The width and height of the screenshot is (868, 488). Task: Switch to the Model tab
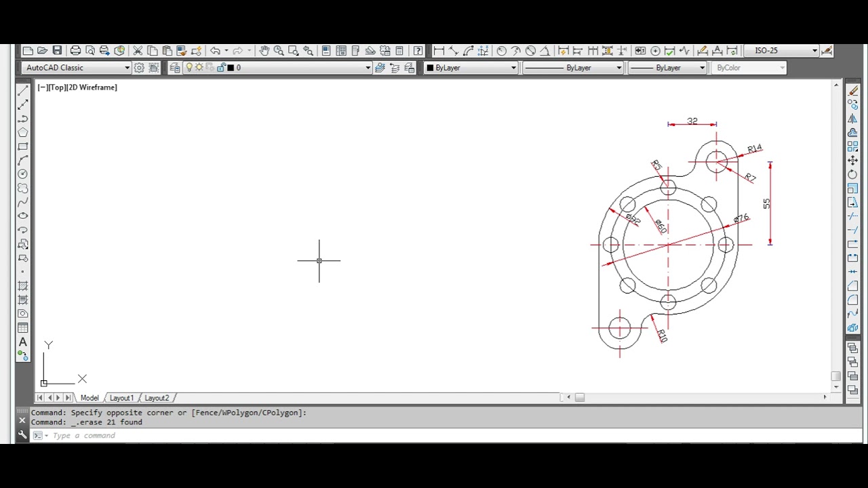tap(89, 398)
